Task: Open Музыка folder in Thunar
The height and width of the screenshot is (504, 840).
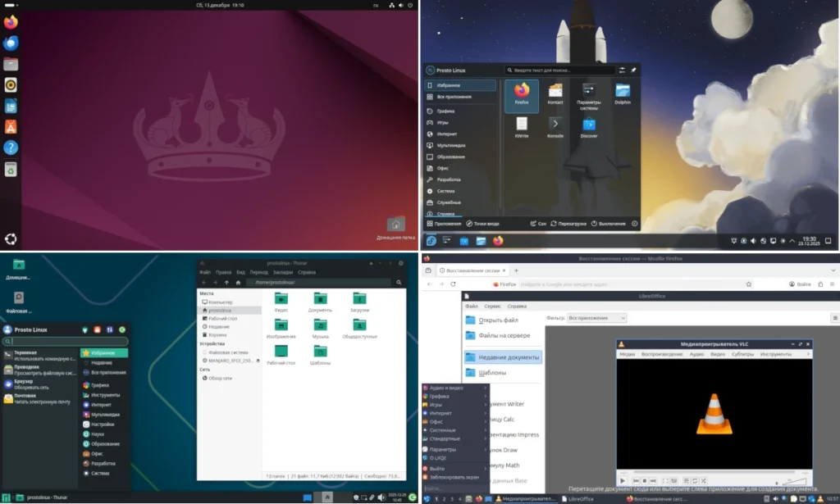Action: coord(321,329)
